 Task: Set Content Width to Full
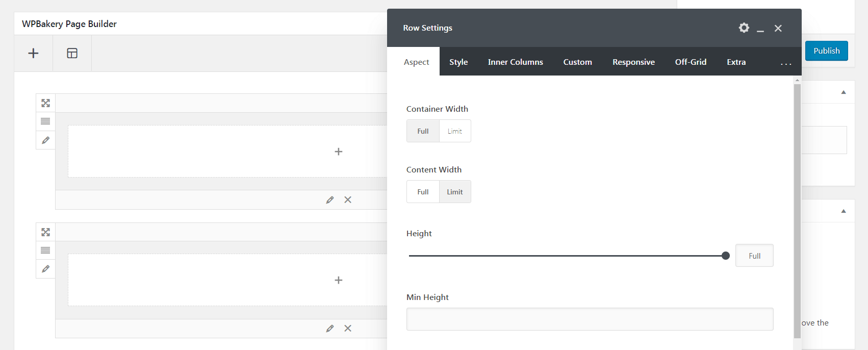point(423,192)
